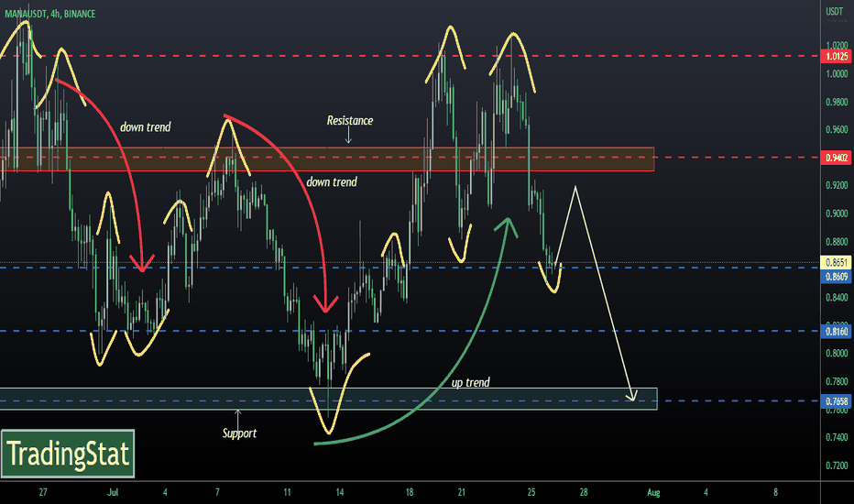This screenshot has height=504, width=854.
Task: Click the down trend label beside the first red arrow
Action: pos(146,127)
